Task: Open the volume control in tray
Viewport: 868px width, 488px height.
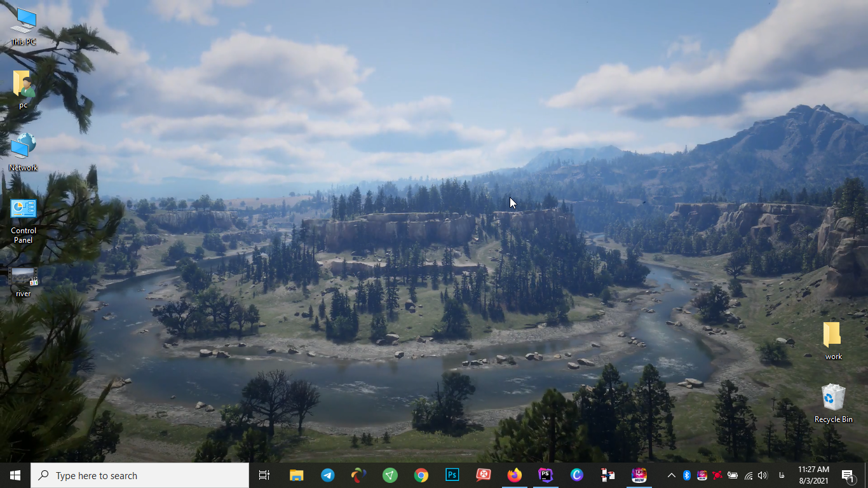Action: pyautogui.click(x=763, y=475)
